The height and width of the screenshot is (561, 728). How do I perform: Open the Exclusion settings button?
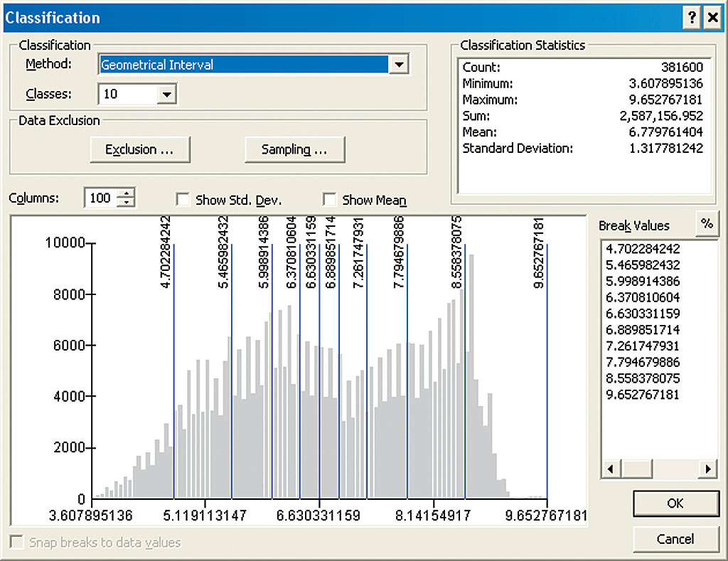point(140,149)
